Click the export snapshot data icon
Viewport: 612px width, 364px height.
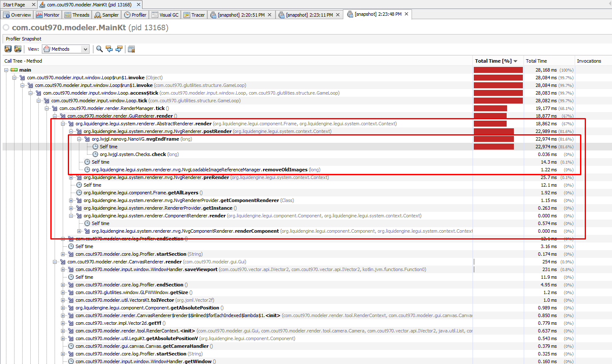pos(8,49)
